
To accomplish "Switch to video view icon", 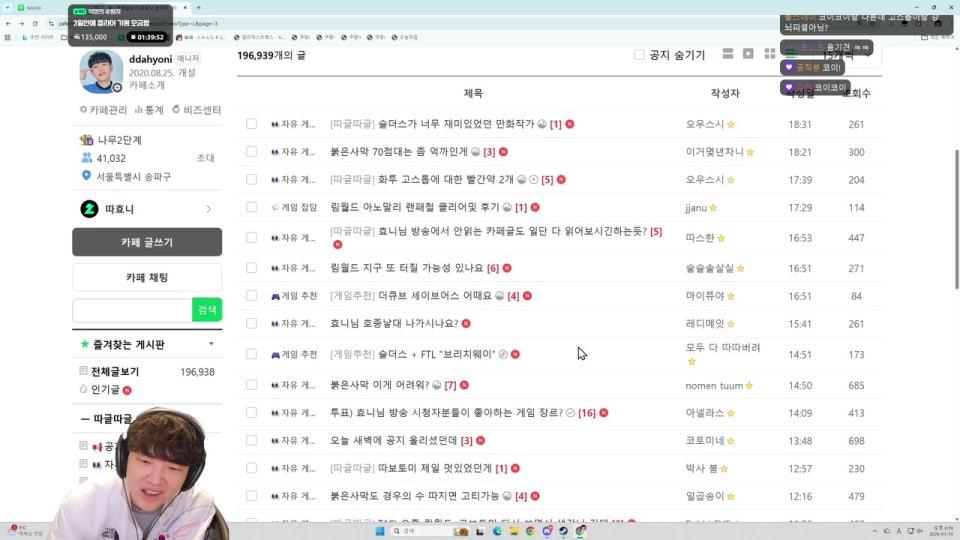I will (x=748, y=54).
